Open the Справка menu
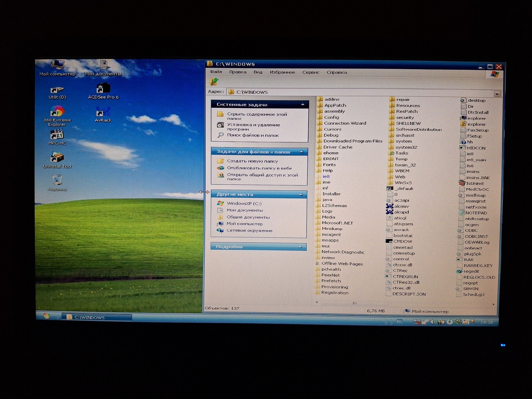This screenshot has width=532, height=399. (337, 72)
